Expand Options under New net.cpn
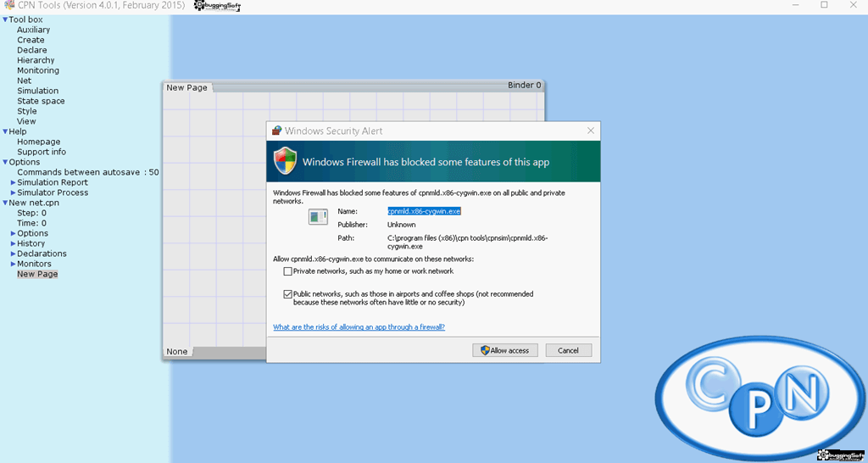868x463 pixels. (14, 234)
